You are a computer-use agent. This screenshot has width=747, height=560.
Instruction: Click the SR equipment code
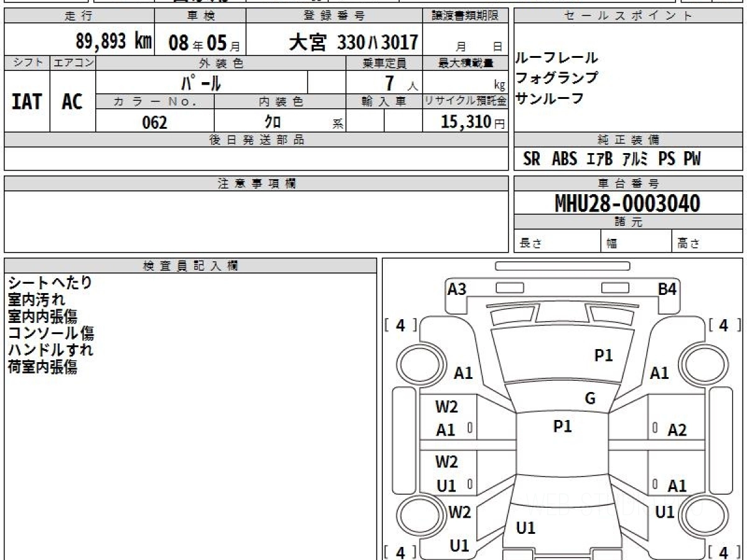point(532,159)
